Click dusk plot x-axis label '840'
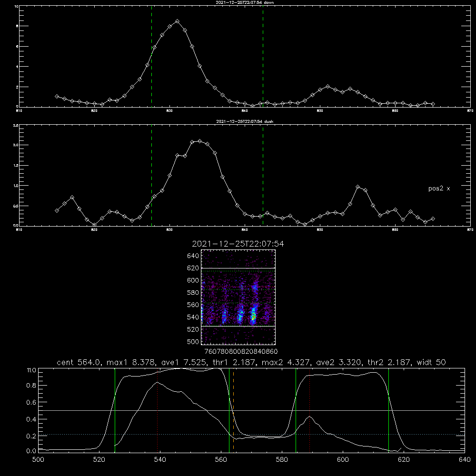Screen dimensions: 476x476 point(245,230)
